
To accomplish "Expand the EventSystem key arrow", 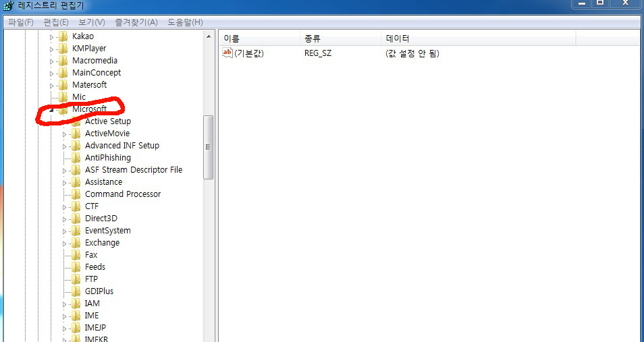I will pos(65,231).
